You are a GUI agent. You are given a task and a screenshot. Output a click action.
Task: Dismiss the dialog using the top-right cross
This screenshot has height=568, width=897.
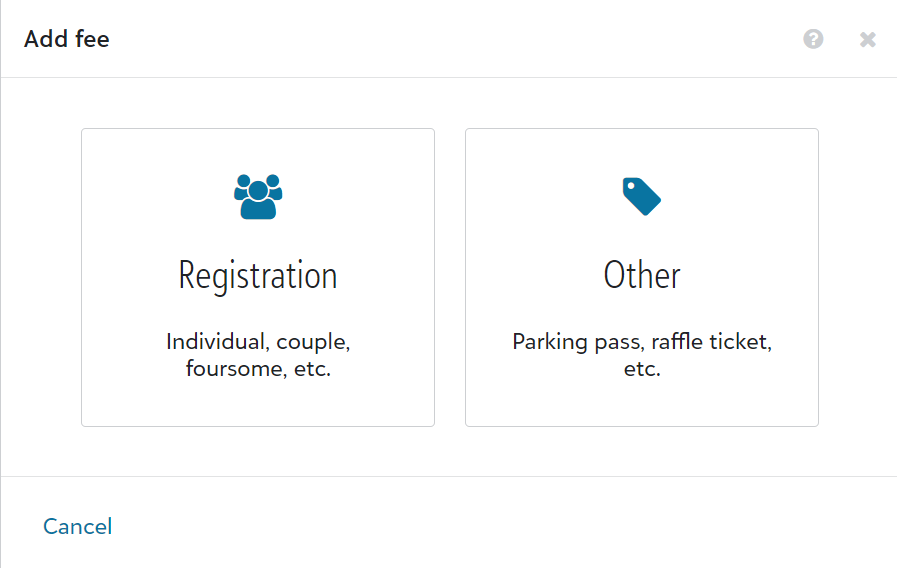click(x=868, y=39)
